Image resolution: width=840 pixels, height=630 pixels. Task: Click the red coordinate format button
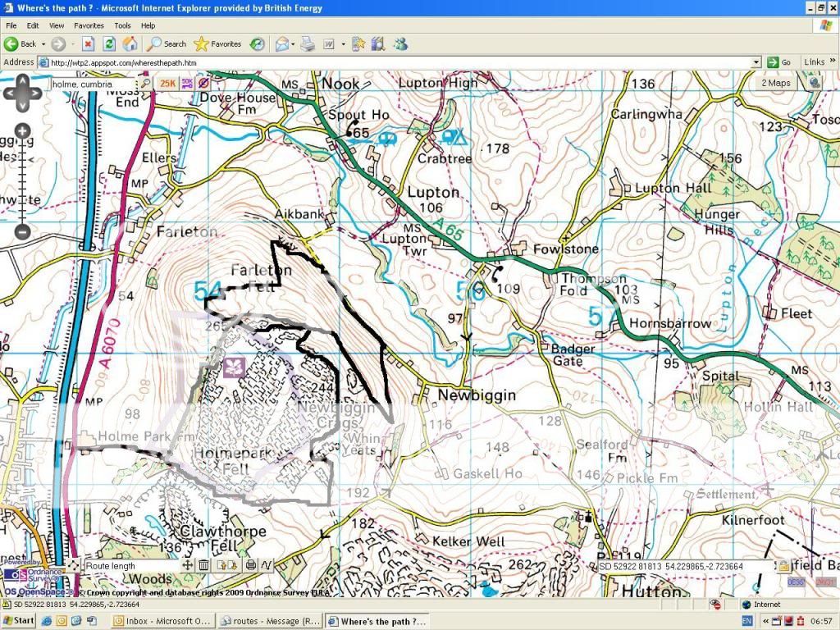tap(825, 582)
